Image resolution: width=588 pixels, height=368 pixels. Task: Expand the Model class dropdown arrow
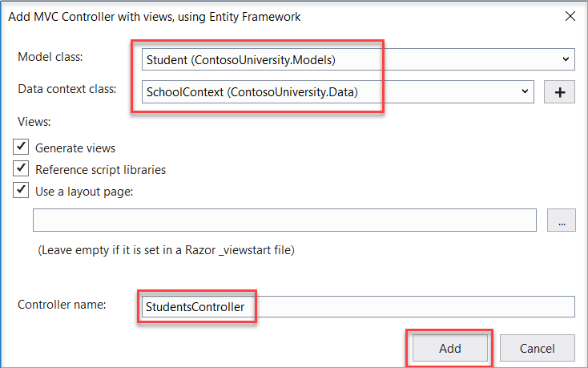tap(566, 59)
